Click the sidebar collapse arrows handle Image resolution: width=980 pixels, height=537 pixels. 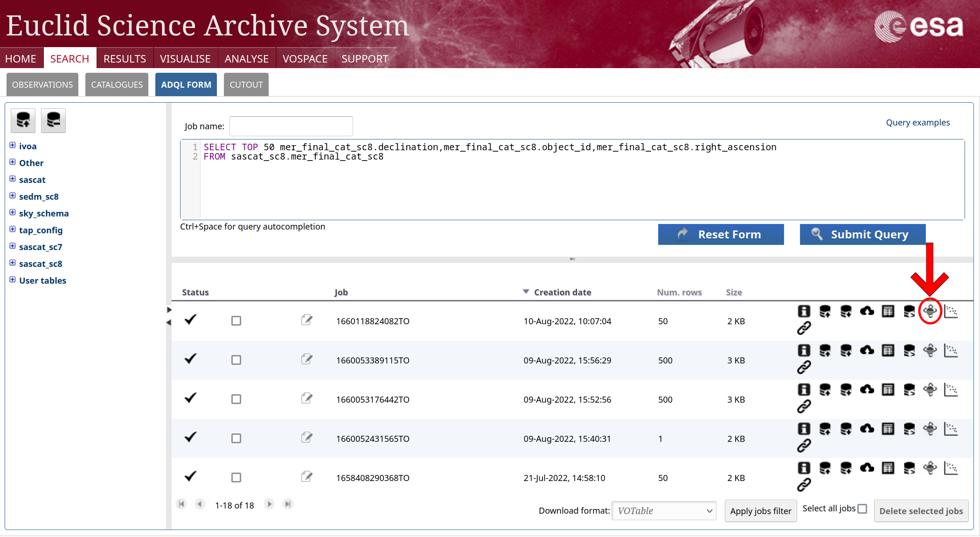(x=169, y=316)
